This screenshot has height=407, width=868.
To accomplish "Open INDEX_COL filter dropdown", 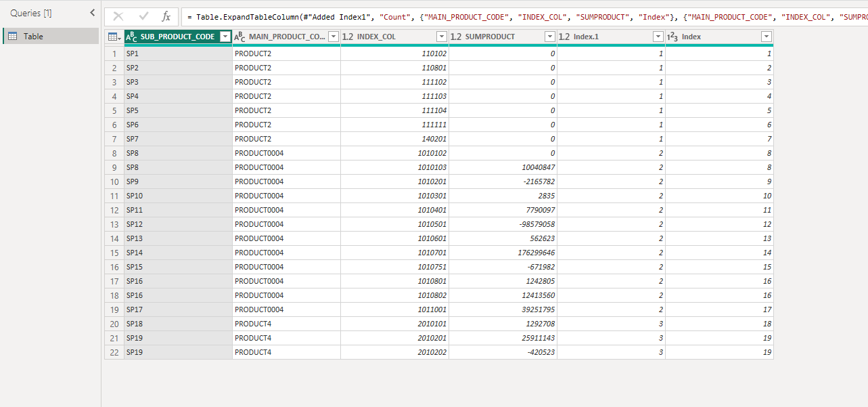I will (x=442, y=37).
